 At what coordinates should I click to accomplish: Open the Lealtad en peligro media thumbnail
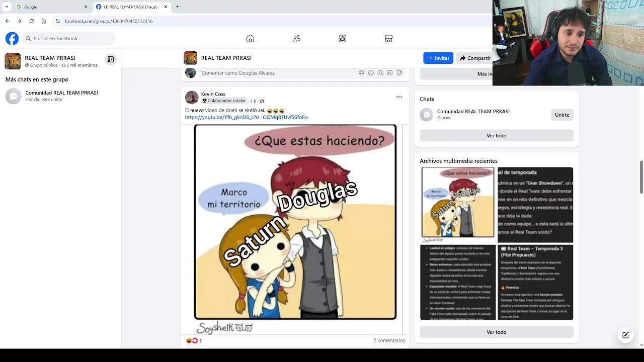point(458,282)
